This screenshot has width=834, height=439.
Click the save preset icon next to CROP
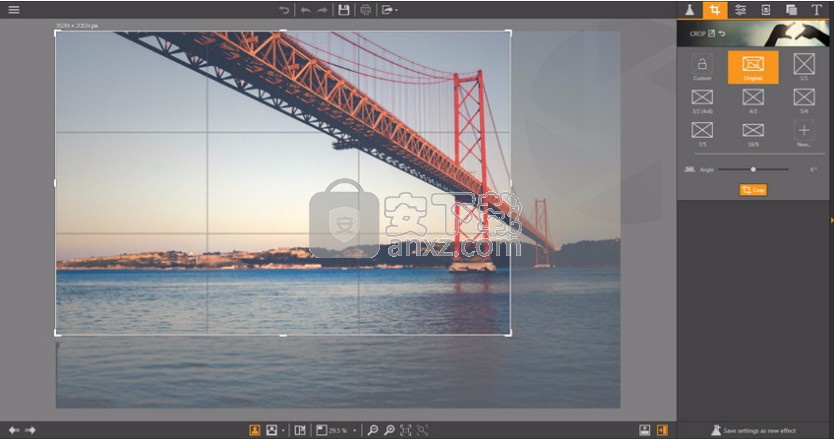click(712, 34)
